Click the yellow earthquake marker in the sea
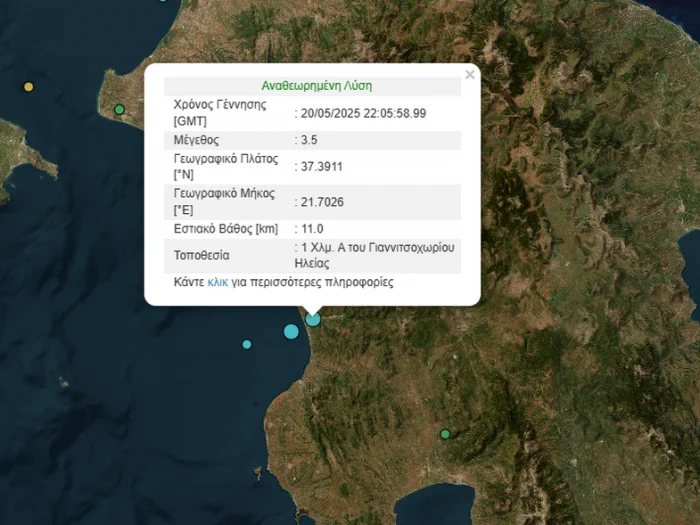 (x=28, y=87)
